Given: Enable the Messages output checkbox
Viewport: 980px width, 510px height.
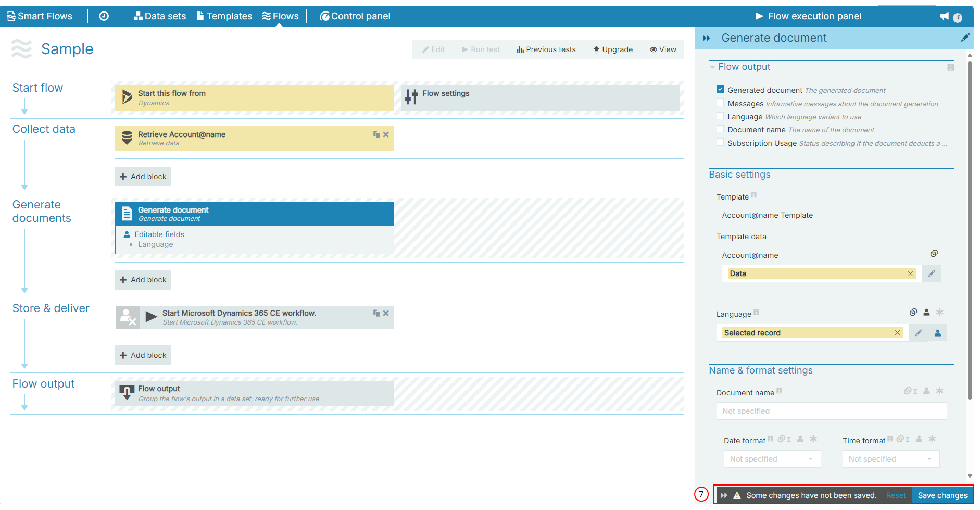Looking at the screenshot, I should 720,103.
